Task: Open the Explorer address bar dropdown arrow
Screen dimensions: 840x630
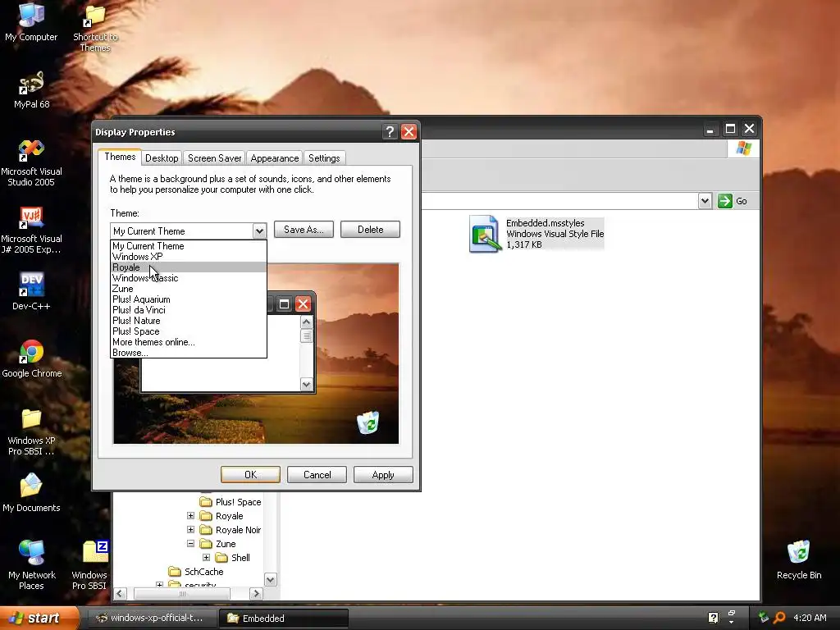Action: 705,201
